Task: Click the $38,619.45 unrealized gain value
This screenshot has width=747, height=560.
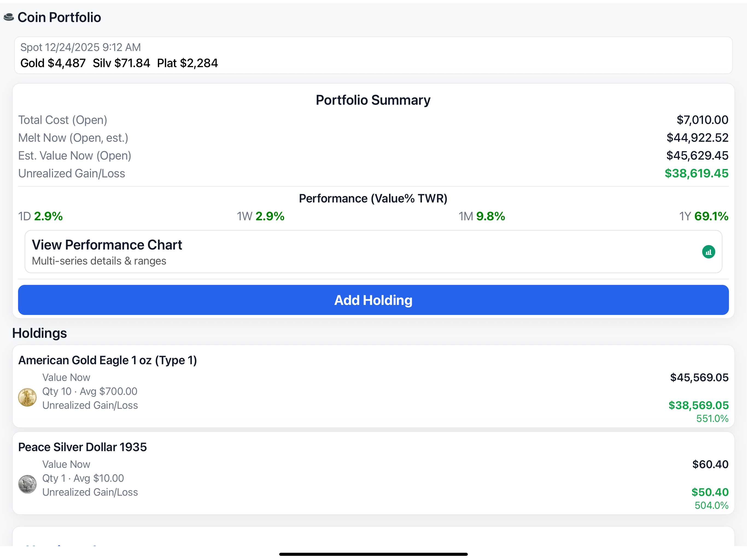Action: (696, 174)
